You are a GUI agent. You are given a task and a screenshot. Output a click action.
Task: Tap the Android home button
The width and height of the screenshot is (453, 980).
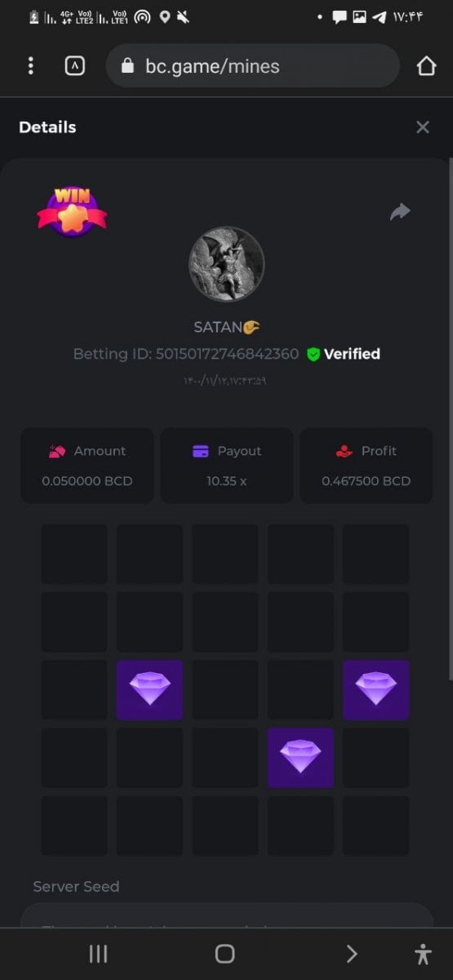coord(224,953)
